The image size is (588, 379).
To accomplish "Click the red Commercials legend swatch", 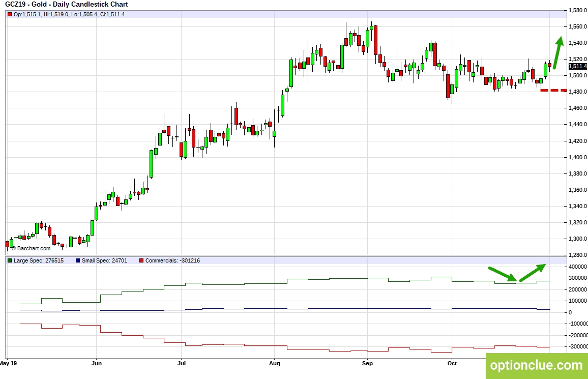I will tap(141, 260).
